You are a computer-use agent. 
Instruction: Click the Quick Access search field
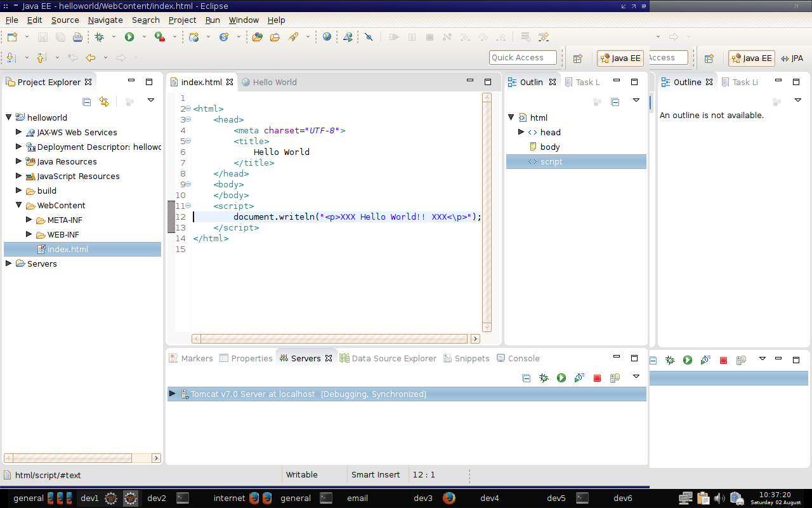point(523,58)
